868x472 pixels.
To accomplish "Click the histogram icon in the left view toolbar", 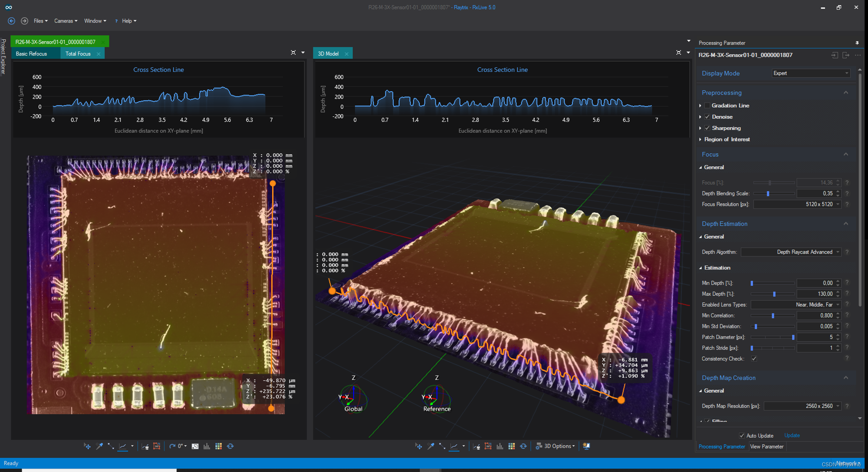I will [207, 446].
